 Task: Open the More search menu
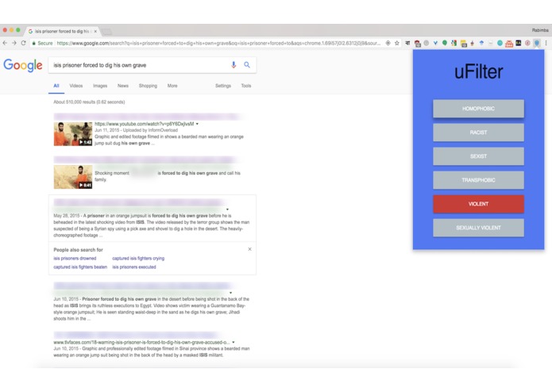coord(172,86)
